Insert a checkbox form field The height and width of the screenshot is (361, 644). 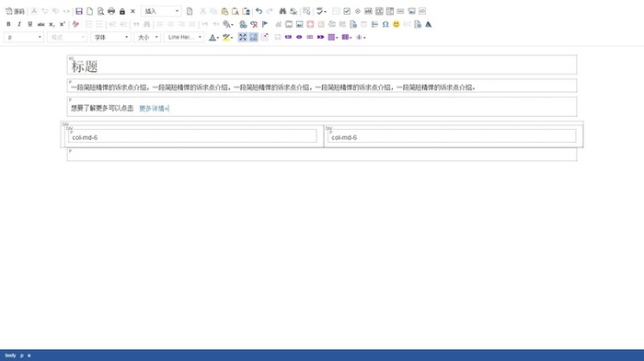347,11
